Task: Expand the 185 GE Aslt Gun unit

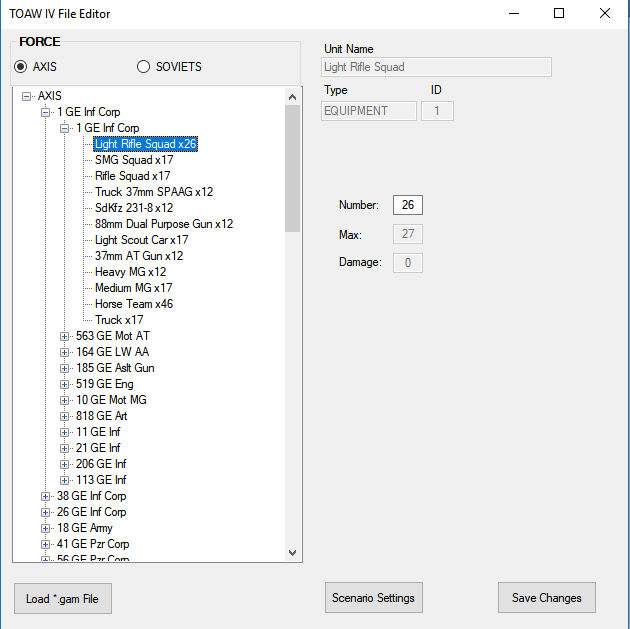Action: point(64,368)
